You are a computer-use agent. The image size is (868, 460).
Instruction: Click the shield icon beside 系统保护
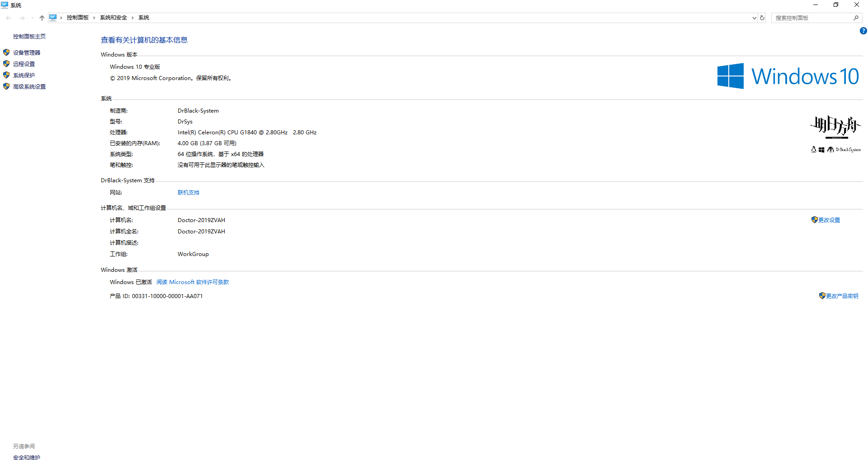click(6, 75)
